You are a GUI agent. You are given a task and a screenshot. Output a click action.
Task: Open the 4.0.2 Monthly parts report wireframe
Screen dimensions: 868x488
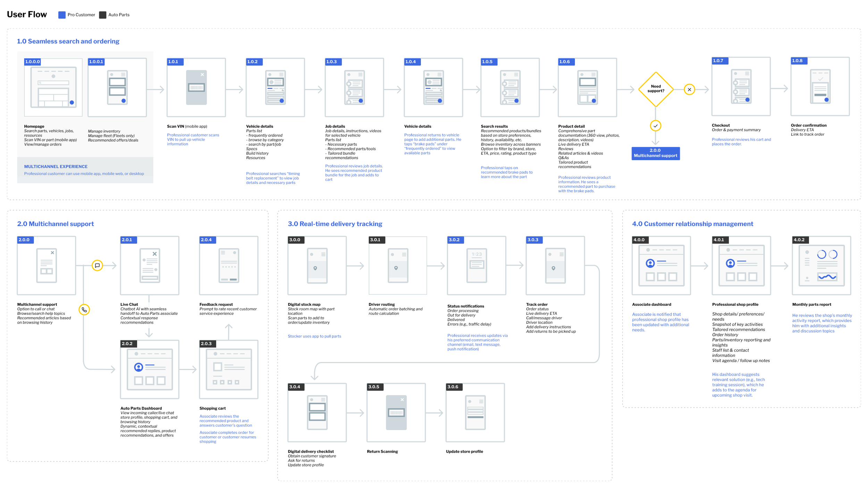click(x=821, y=266)
